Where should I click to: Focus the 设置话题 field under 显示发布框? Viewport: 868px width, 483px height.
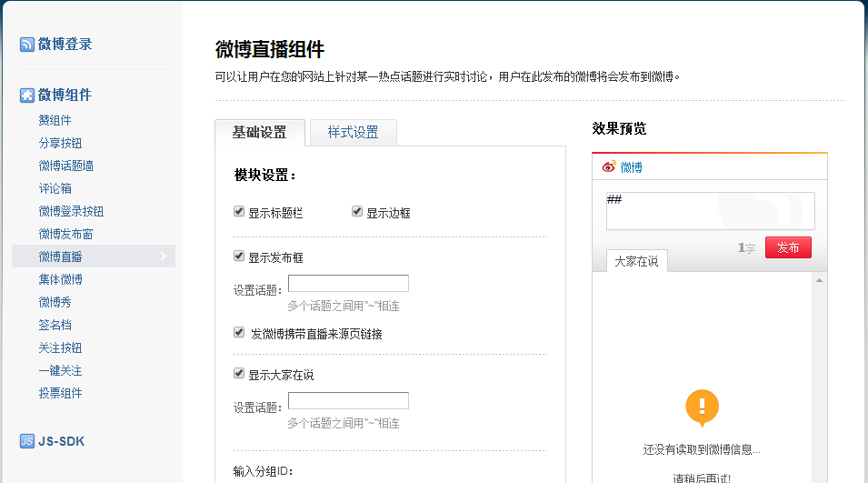(348, 284)
